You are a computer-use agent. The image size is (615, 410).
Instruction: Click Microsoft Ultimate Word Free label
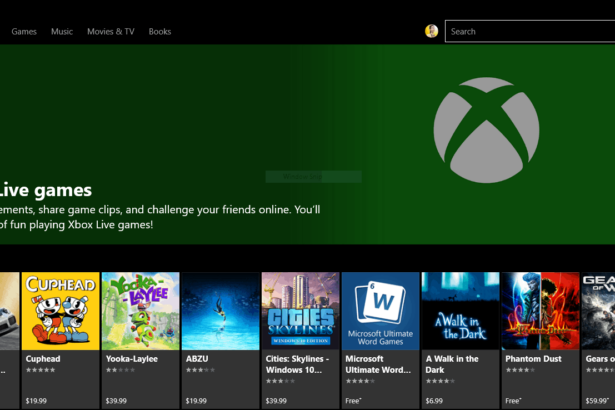[x=353, y=401]
